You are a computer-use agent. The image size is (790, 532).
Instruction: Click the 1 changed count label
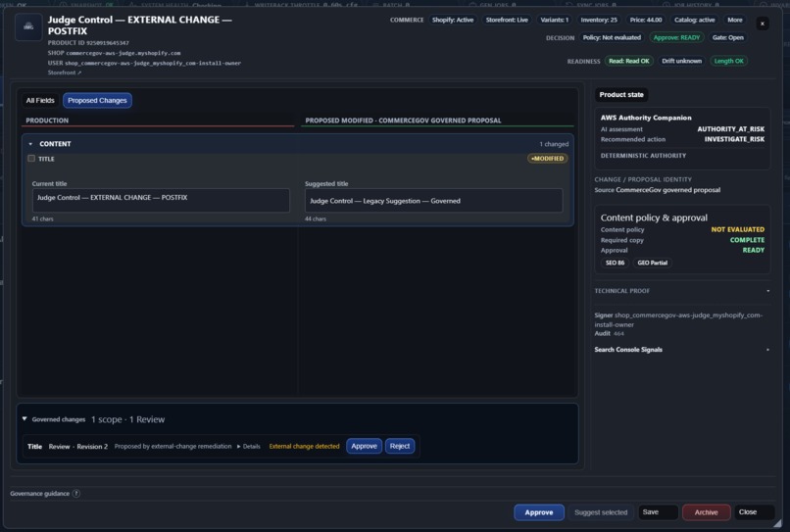554,144
